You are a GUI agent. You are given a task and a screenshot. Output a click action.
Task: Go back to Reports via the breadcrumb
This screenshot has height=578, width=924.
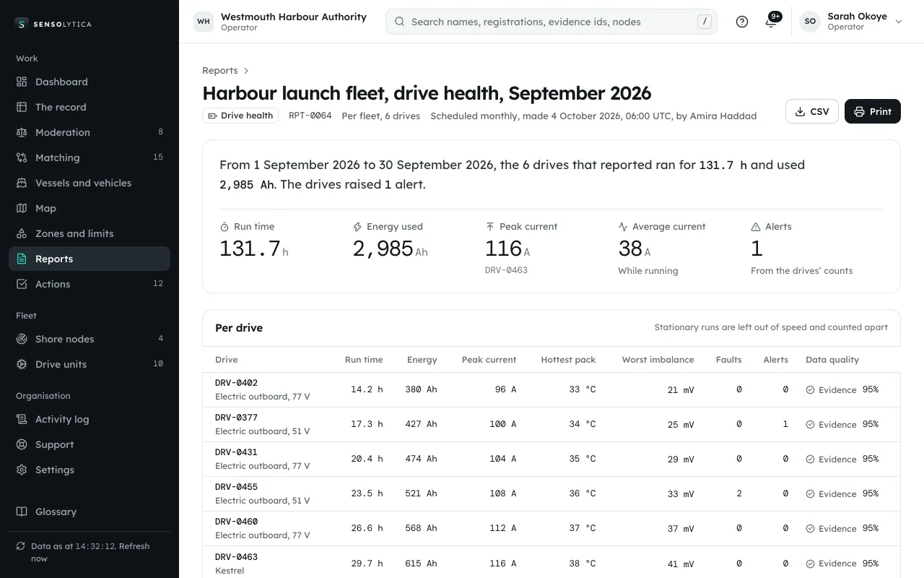click(x=220, y=70)
